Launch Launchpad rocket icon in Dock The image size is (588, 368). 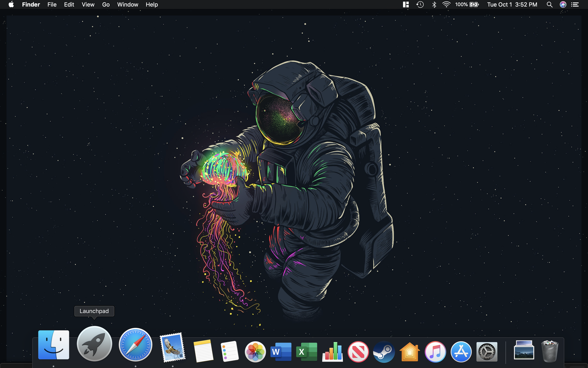pos(95,344)
